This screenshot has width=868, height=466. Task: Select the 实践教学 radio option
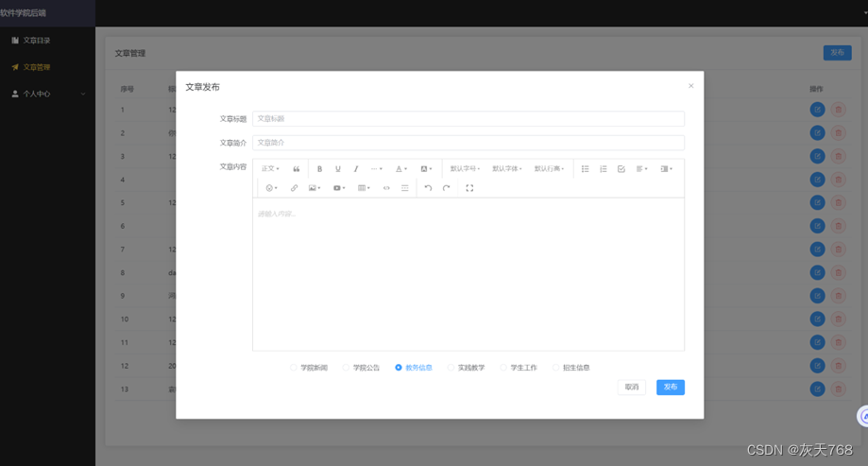tap(466, 368)
